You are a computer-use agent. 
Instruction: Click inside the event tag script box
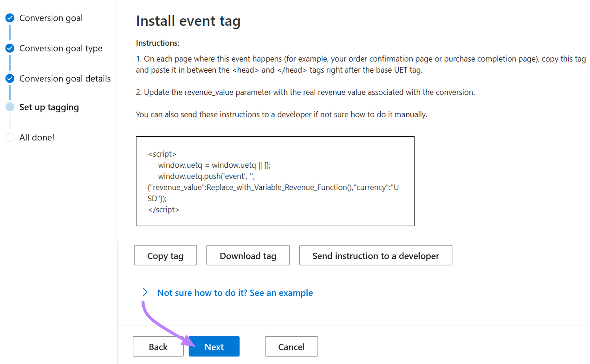[x=275, y=181]
